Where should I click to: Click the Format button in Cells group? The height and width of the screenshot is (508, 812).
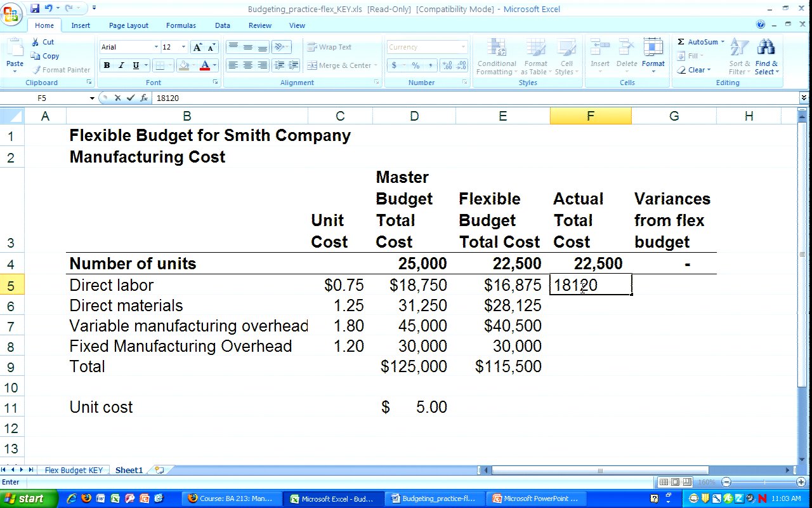coord(653,54)
